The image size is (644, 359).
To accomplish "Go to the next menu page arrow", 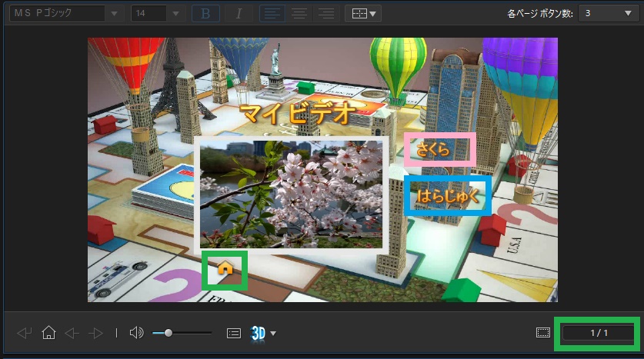I will [95, 333].
